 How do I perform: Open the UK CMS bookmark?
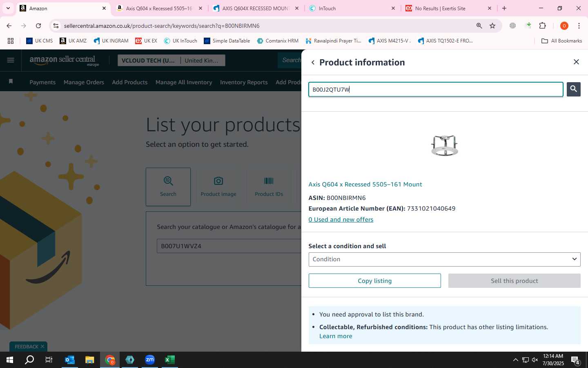coord(40,41)
